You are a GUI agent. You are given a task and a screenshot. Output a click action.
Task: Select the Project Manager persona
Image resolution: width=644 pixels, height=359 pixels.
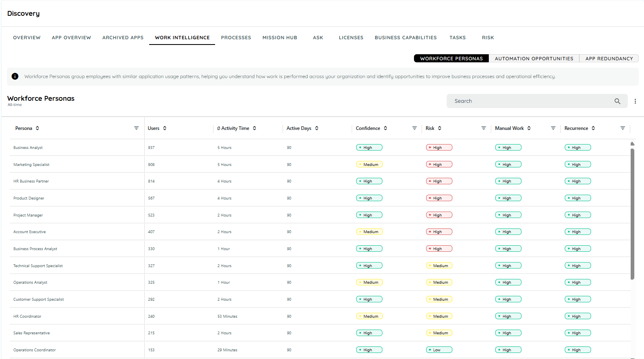pyautogui.click(x=28, y=215)
